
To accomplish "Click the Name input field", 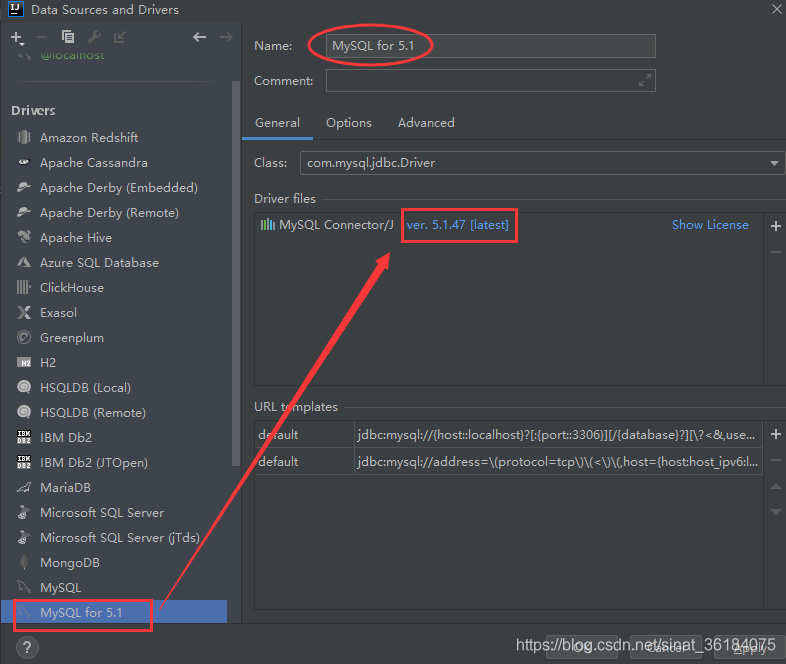I will (x=491, y=46).
